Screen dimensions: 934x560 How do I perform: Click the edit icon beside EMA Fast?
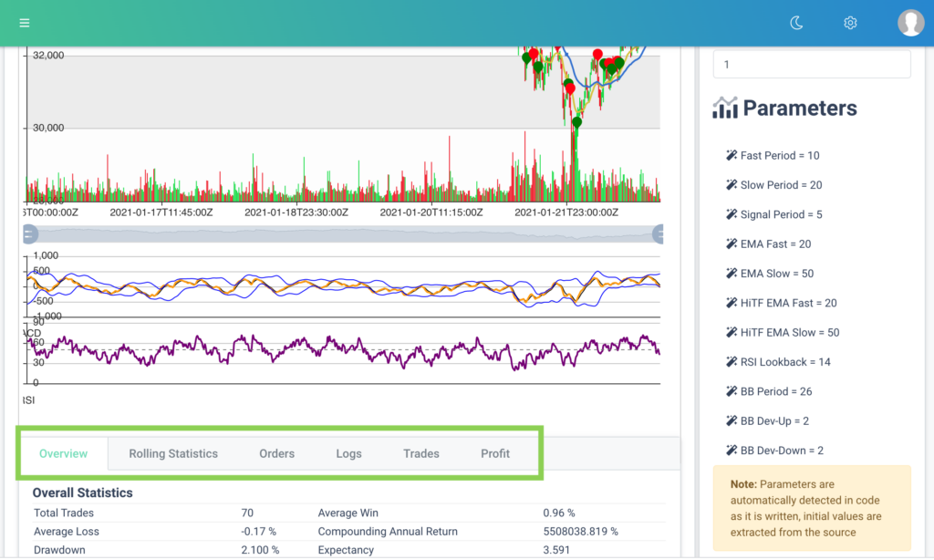(732, 244)
